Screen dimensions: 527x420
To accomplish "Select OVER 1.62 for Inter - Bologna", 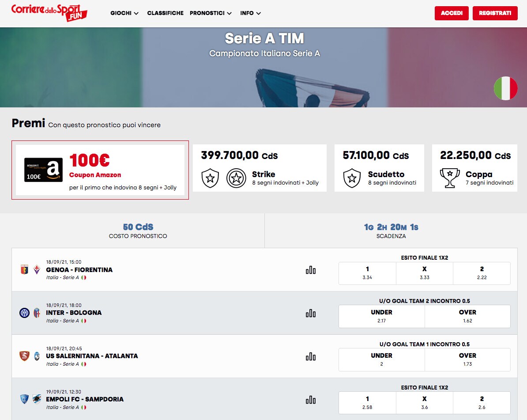I will coord(467,316).
